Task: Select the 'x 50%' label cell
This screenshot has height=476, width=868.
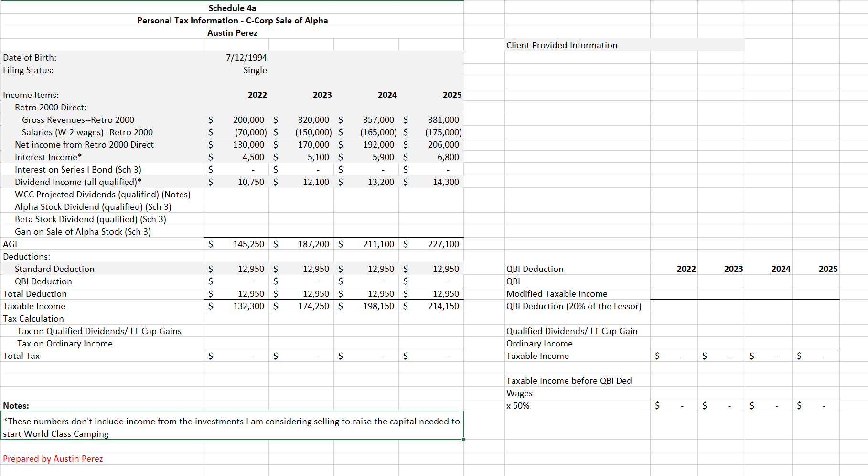Action: pos(518,405)
